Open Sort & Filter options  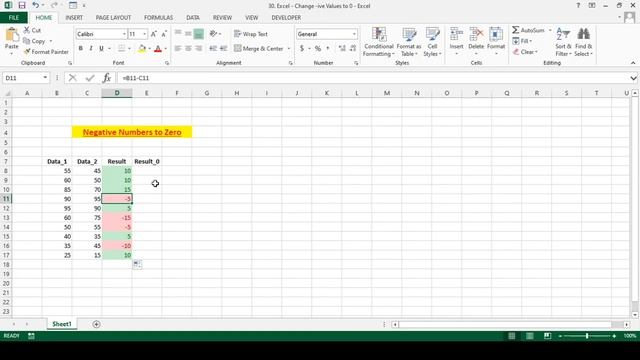tap(563, 42)
